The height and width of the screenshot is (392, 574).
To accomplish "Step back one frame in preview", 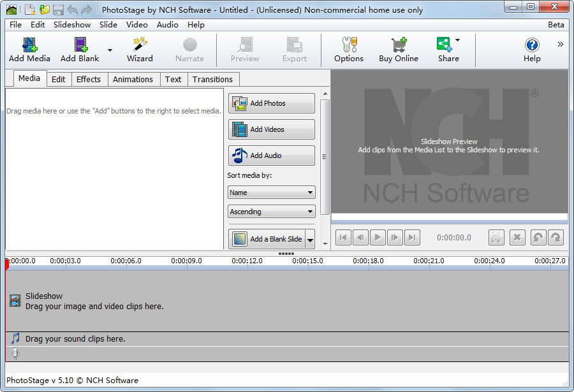I will [360, 238].
